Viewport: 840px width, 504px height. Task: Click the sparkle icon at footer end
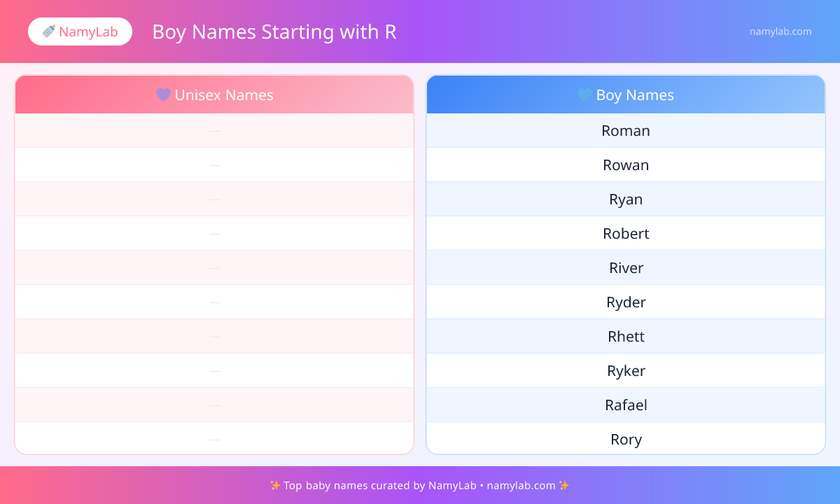click(x=564, y=485)
